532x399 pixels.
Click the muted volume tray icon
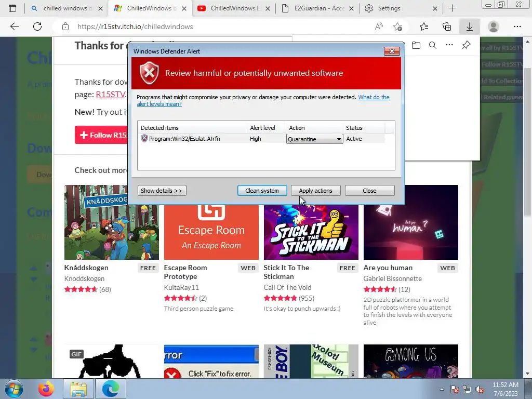pos(480,389)
